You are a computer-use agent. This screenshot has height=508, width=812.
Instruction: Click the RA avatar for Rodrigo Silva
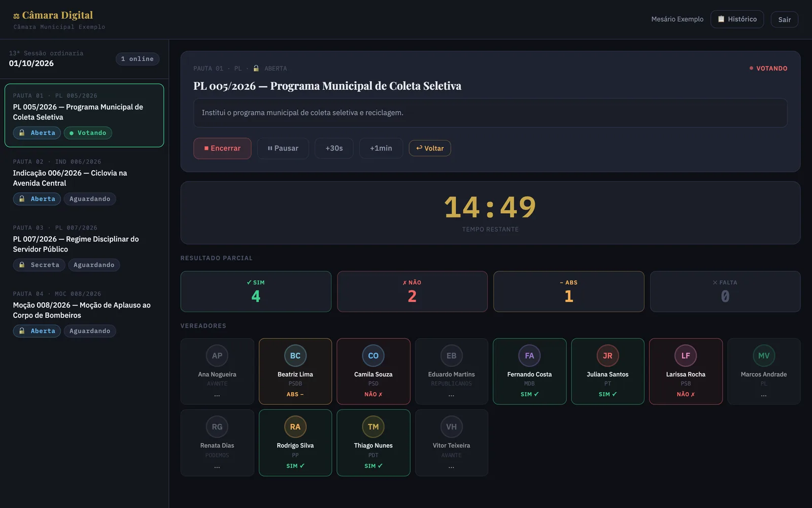(x=295, y=427)
